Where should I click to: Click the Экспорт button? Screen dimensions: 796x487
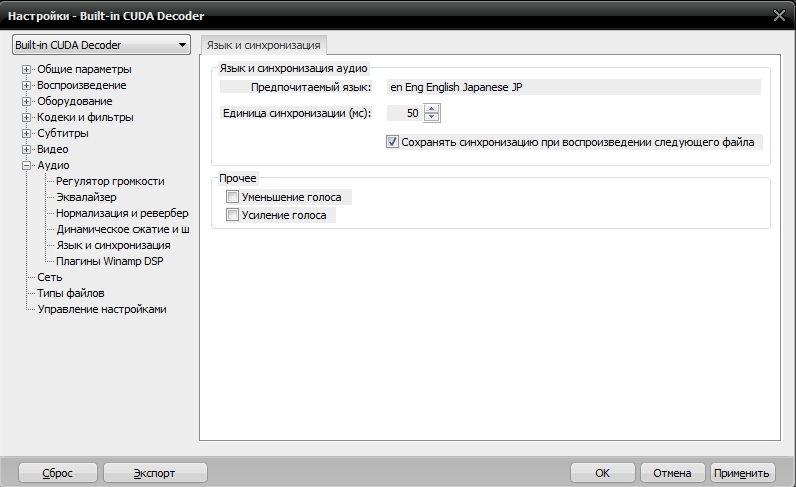[155, 473]
